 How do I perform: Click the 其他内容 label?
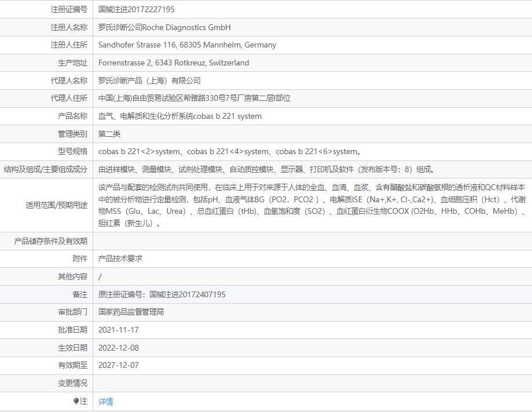(x=72, y=277)
